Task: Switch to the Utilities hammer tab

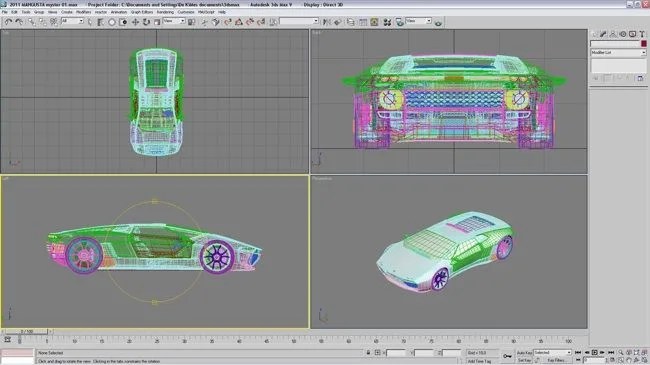Action: click(642, 34)
